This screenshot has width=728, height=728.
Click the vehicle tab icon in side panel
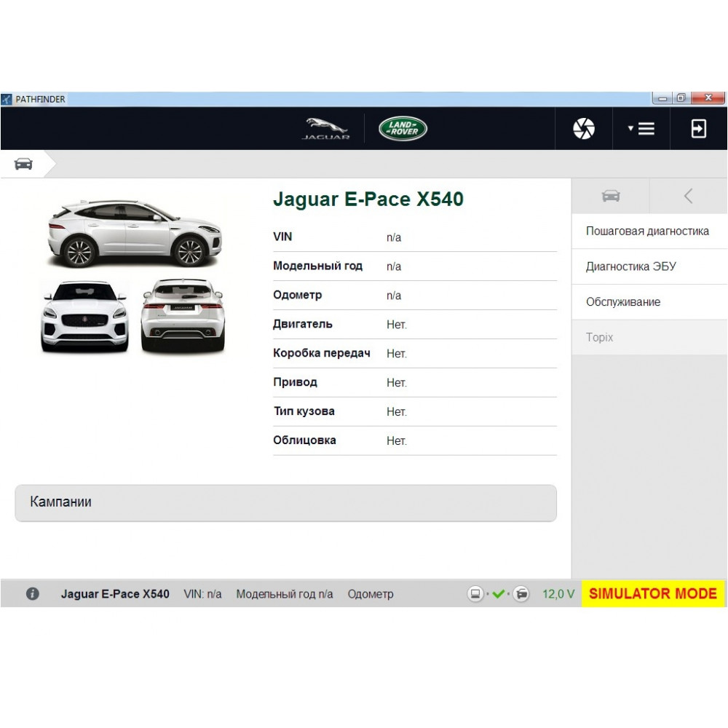click(x=610, y=196)
